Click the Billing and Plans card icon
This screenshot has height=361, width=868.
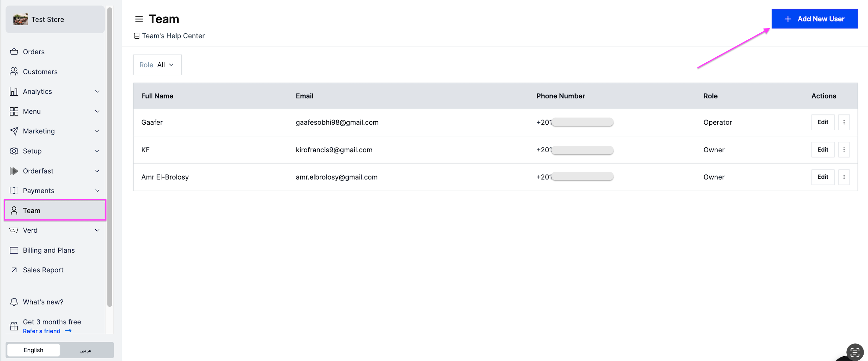(14, 250)
